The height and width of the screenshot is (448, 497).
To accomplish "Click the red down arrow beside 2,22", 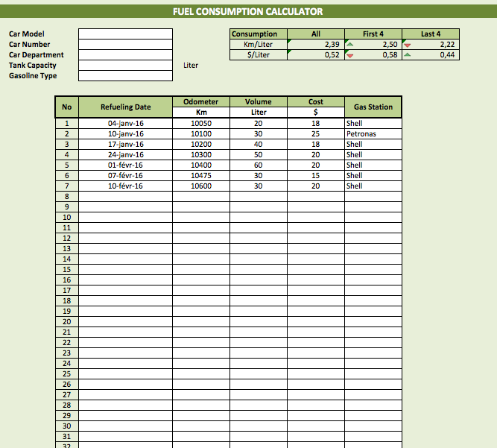I will [x=408, y=45].
